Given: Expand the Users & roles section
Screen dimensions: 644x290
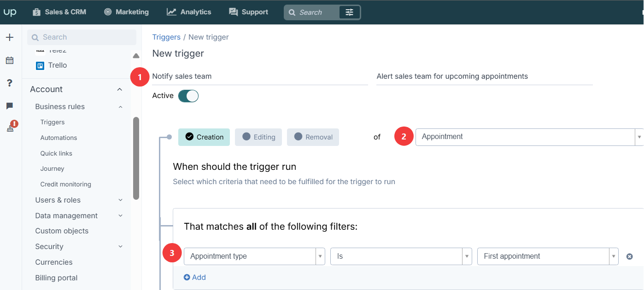Looking at the screenshot, I should point(120,200).
